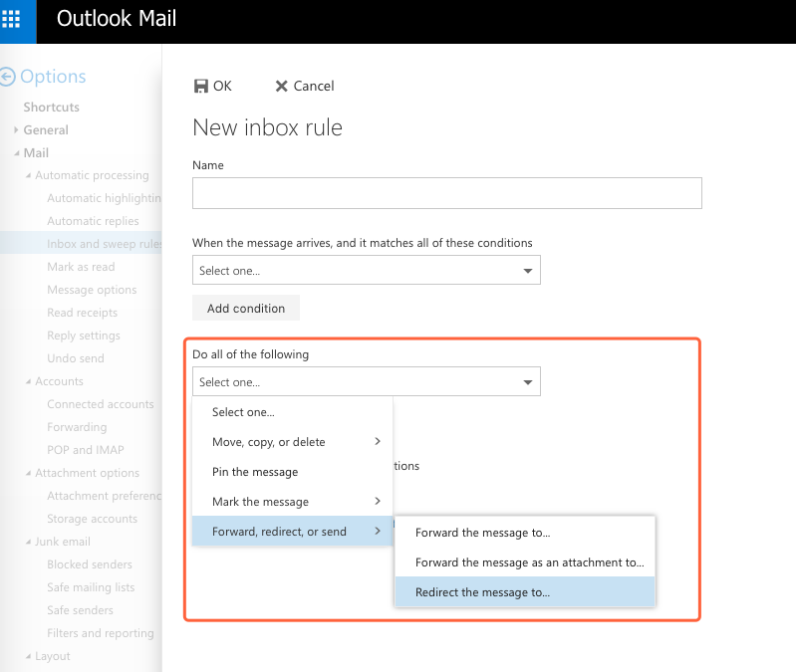Screen dimensions: 796x672
Task: Select Forward the message to...
Action: click(x=482, y=533)
